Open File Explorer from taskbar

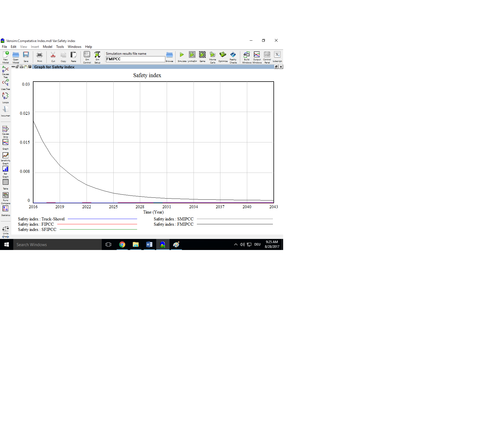[x=135, y=244]
